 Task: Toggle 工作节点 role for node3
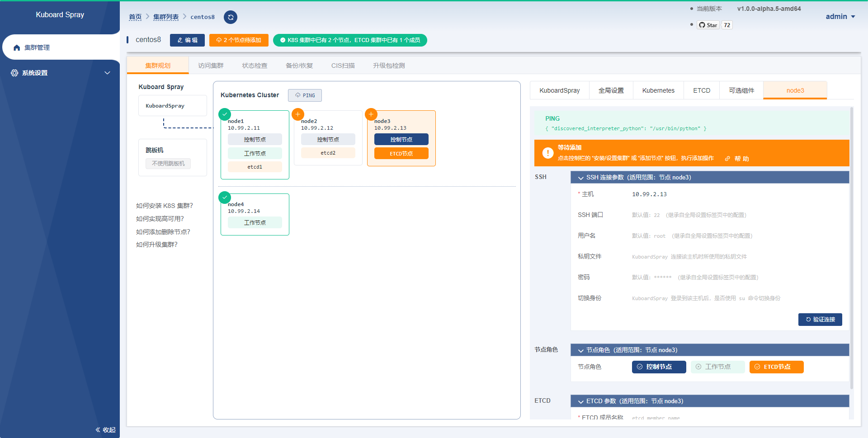[717, 367]
